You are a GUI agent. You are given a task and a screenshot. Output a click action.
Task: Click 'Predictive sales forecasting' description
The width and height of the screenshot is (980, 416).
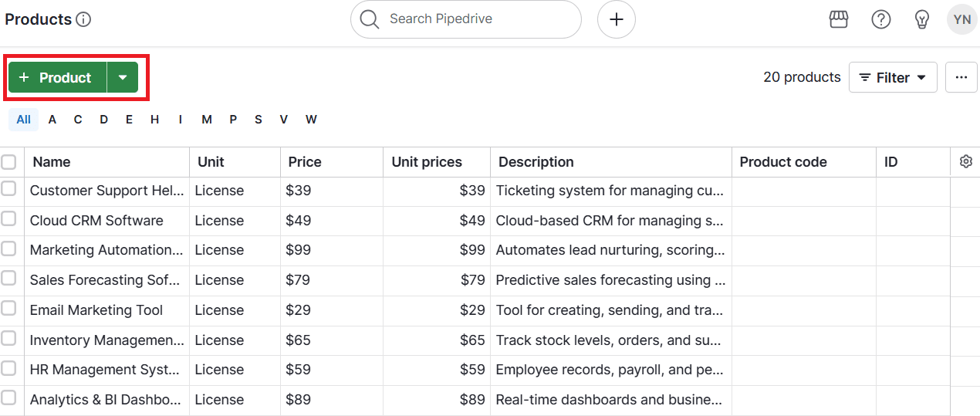pos(610,280)
